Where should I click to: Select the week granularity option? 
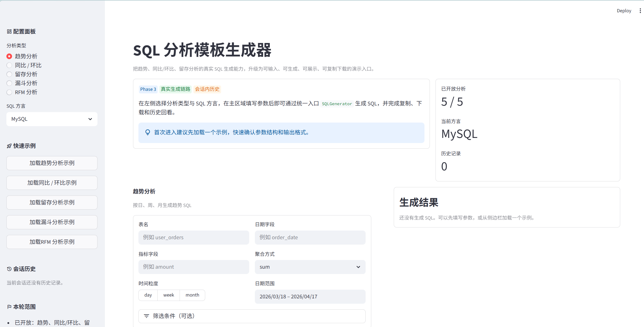(x=169, y=295)
